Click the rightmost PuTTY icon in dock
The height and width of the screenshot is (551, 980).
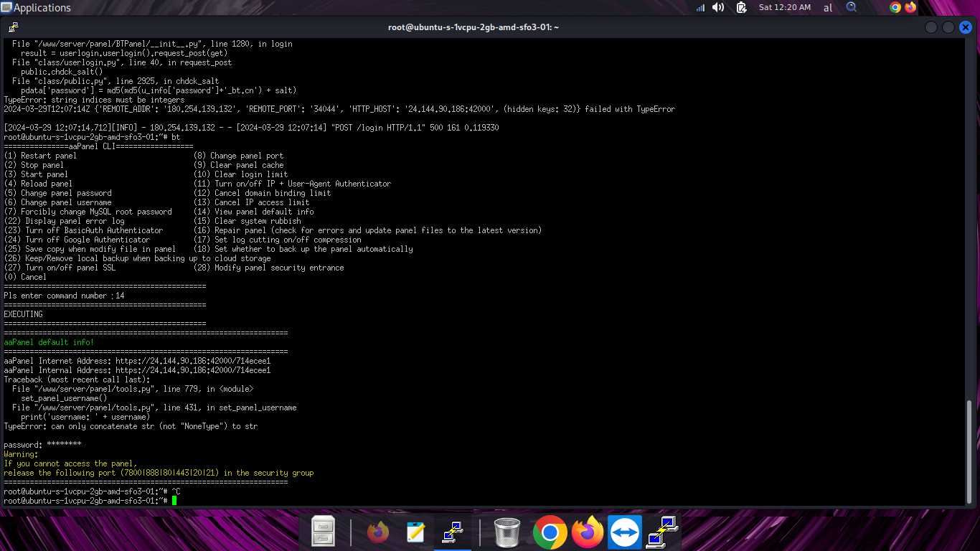[661, 532]
